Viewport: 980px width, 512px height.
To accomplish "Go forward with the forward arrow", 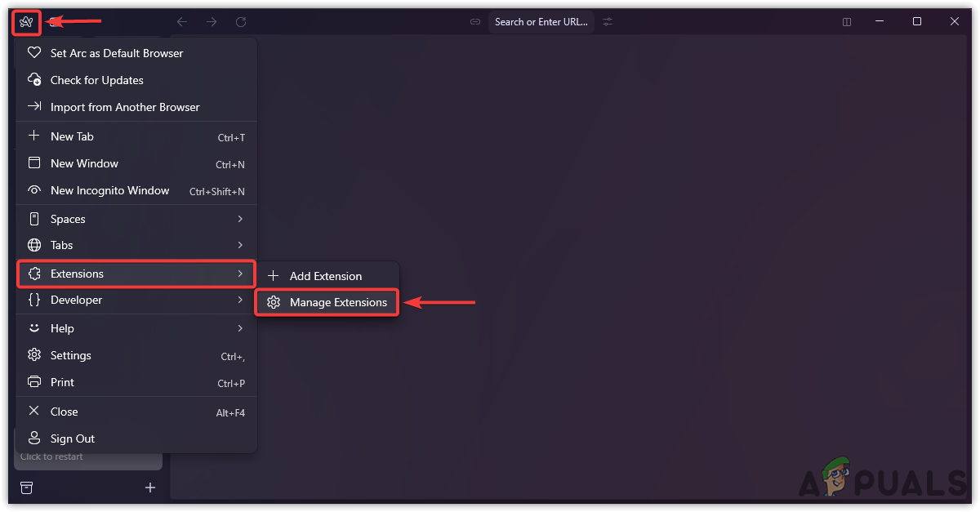I will (x=212, y=22).
